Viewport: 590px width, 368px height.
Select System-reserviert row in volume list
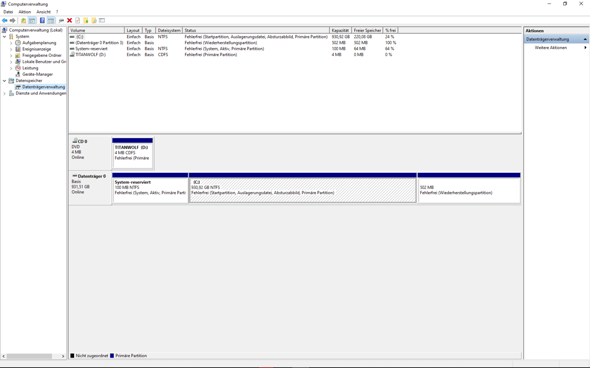point(233,49)
